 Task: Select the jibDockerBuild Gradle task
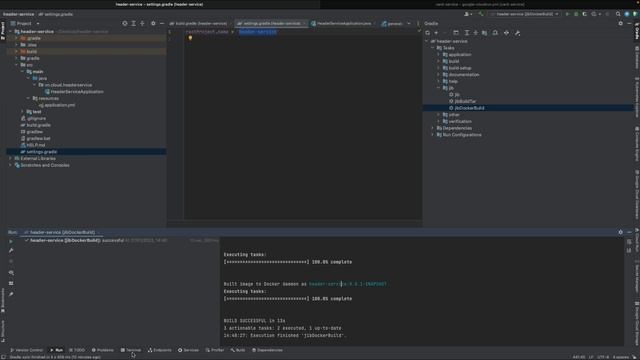click(469, 108)
